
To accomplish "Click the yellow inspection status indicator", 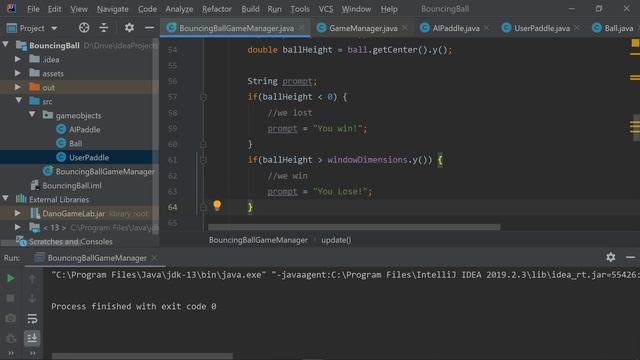I will click(x=635, y=43).
